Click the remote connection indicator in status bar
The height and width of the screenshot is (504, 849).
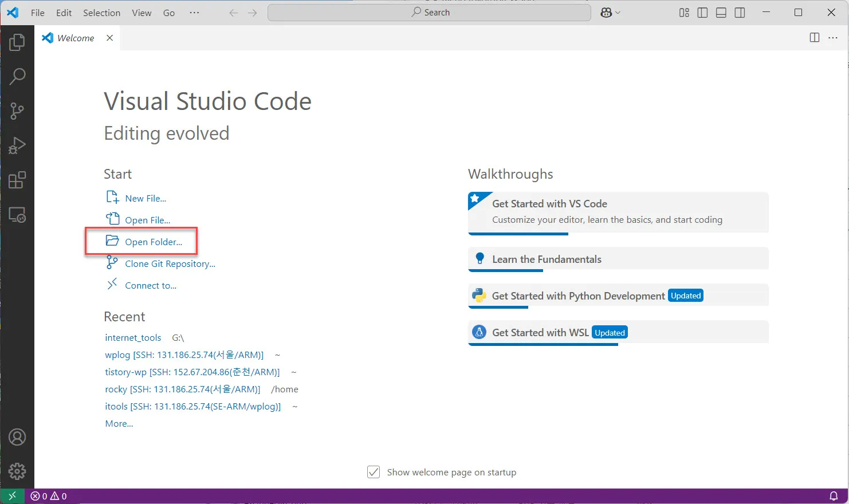click(x=11, y=495)
